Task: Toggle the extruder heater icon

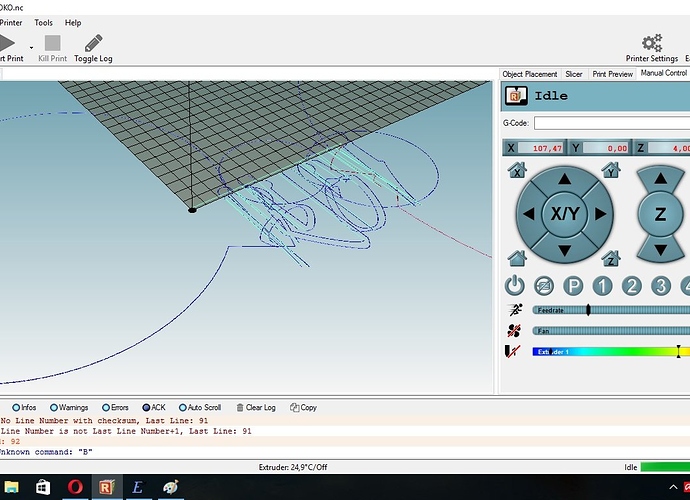Action: [513, 351]
